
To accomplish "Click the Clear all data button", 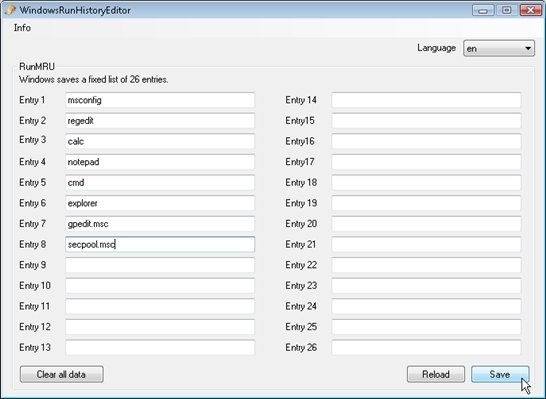I will point(62,374).
